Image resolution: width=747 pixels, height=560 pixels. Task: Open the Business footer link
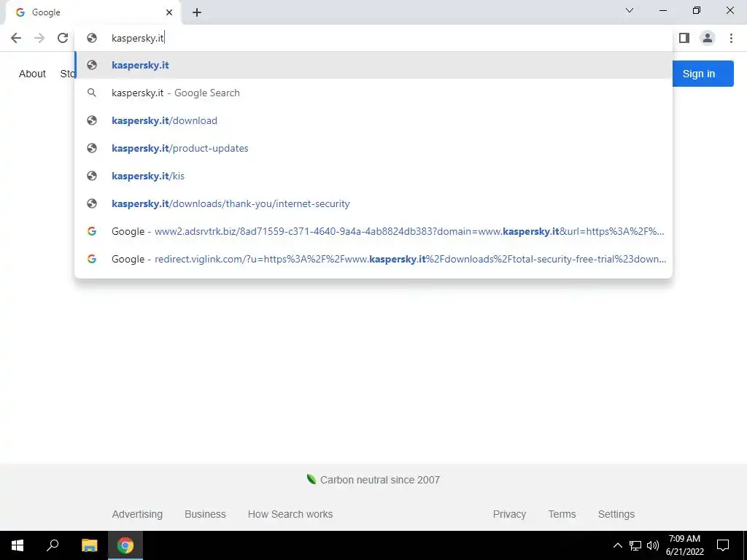pos(205,514)
